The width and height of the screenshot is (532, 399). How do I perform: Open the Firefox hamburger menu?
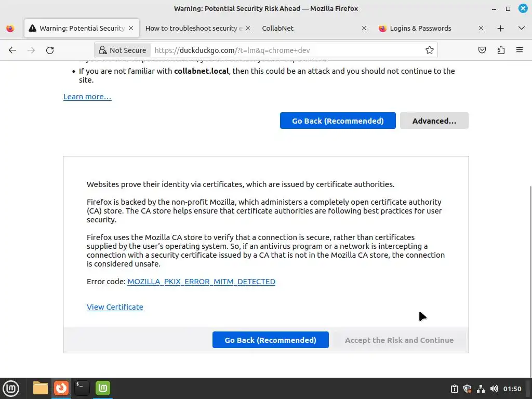[x=520, y=50]
